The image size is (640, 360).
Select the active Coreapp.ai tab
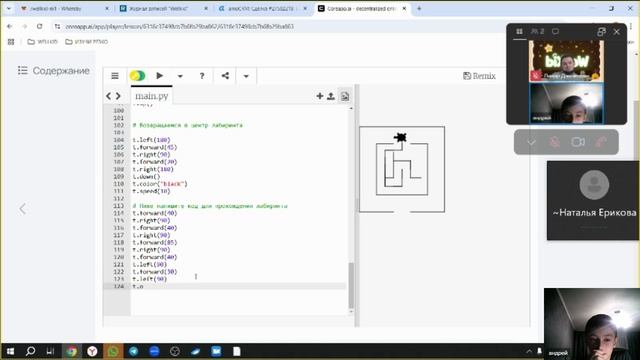[x=361, y=8]
